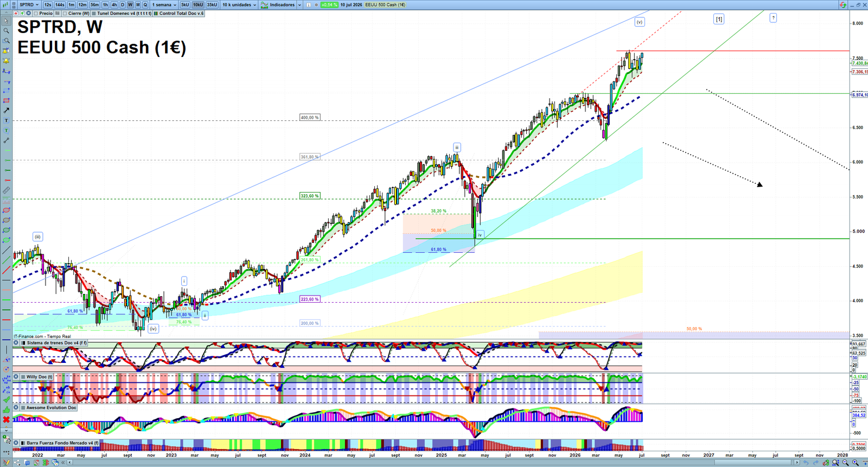Toggle the Cierre (W) checkbox
The image size is (868, 467).
tap(65, 14)
